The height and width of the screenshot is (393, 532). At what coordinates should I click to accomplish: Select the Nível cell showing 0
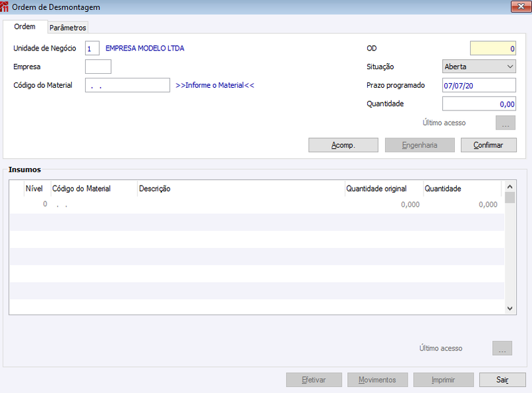[x=37, y=204]
